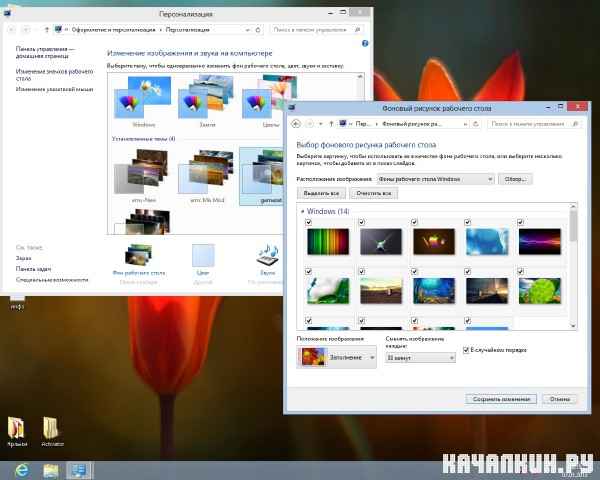This screenshot has width=600, height=480.
Task: Click the Отмена button
Action: 559,399
